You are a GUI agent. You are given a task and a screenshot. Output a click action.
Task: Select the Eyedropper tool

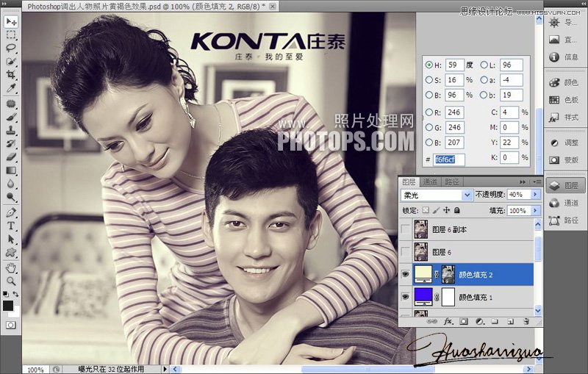click(11, 88)
